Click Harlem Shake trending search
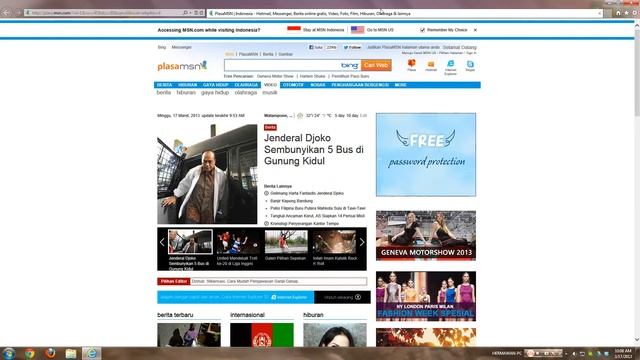This screenshot has height=360, width=640. pyautogui.click(x=313, y=76)
